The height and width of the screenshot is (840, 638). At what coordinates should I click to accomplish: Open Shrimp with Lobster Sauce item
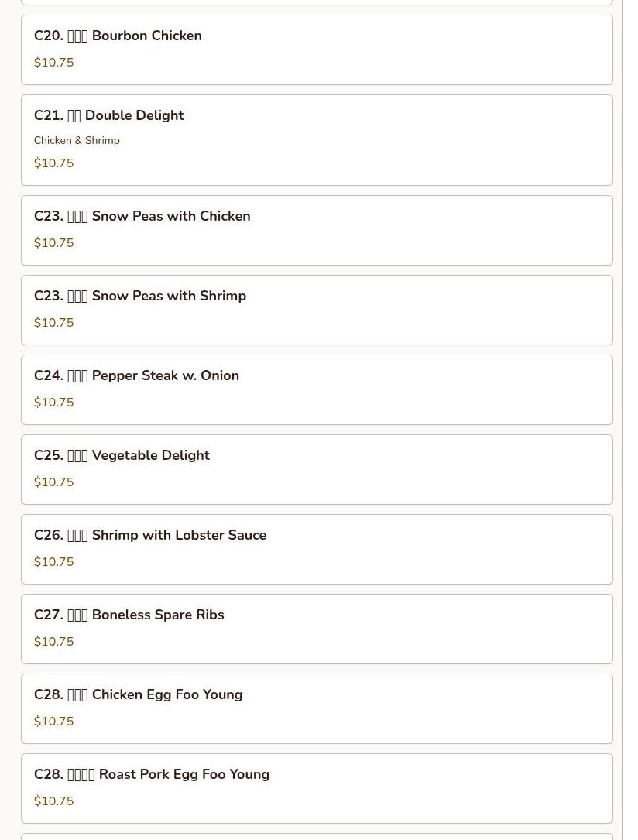point(317,550)
